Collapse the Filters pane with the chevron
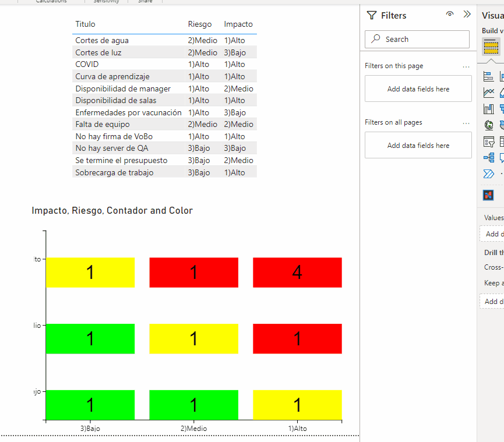The height and width of the screenshot is (442, 504). click(467, 14)
